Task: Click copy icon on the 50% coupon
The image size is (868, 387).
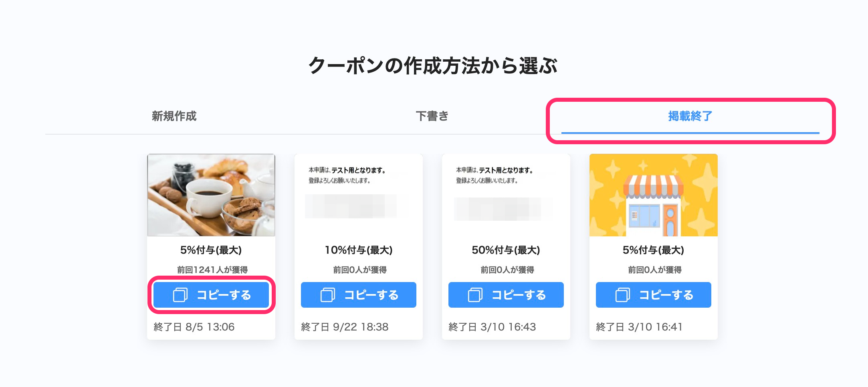Action: [x=475, y=295]
